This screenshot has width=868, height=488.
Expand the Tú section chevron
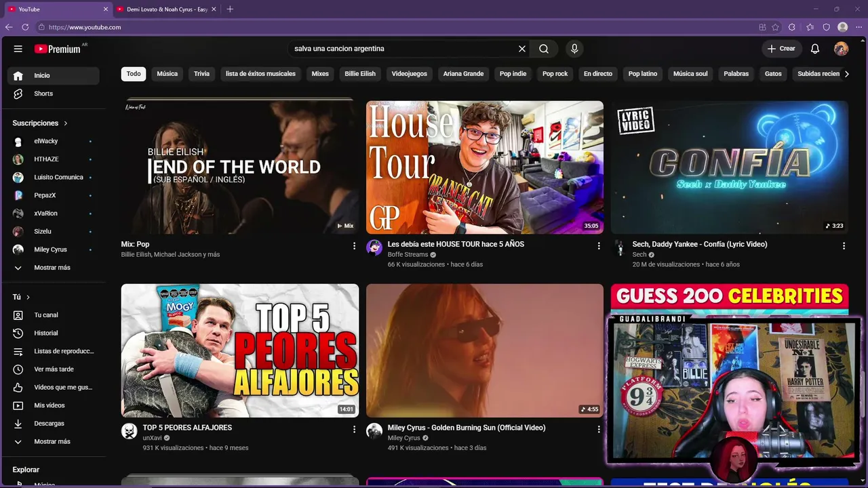28,297
